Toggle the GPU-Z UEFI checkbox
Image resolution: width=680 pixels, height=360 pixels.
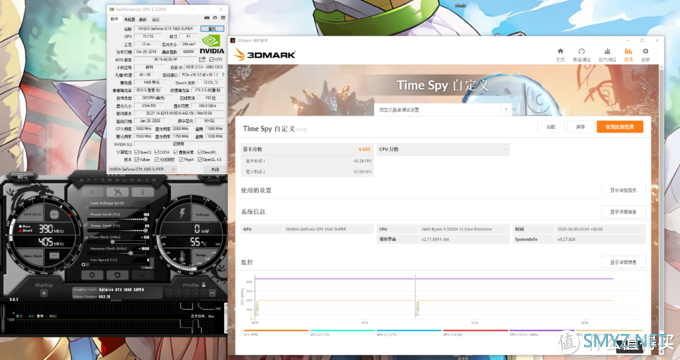[x=211, y=59]
